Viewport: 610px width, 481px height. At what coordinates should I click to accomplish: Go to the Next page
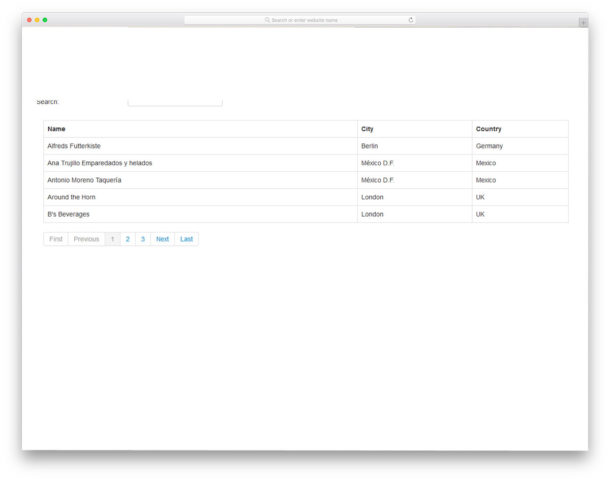[162, 239]
